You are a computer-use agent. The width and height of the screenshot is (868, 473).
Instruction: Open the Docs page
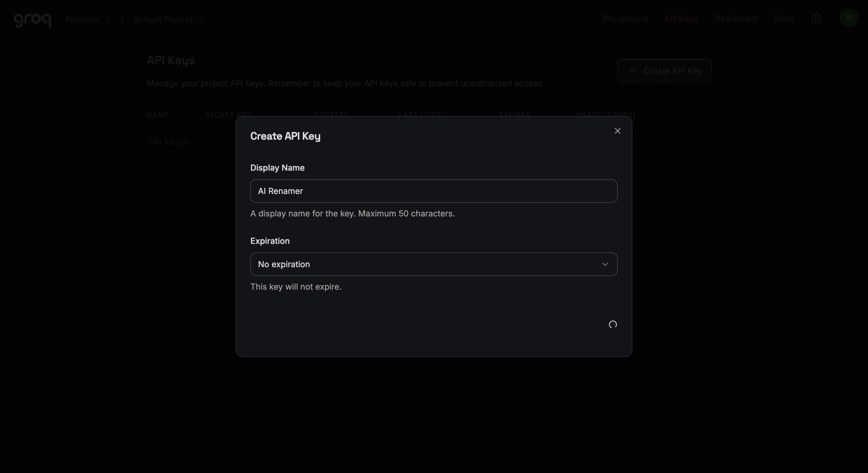pyautogui.click(x=784, y=19)
